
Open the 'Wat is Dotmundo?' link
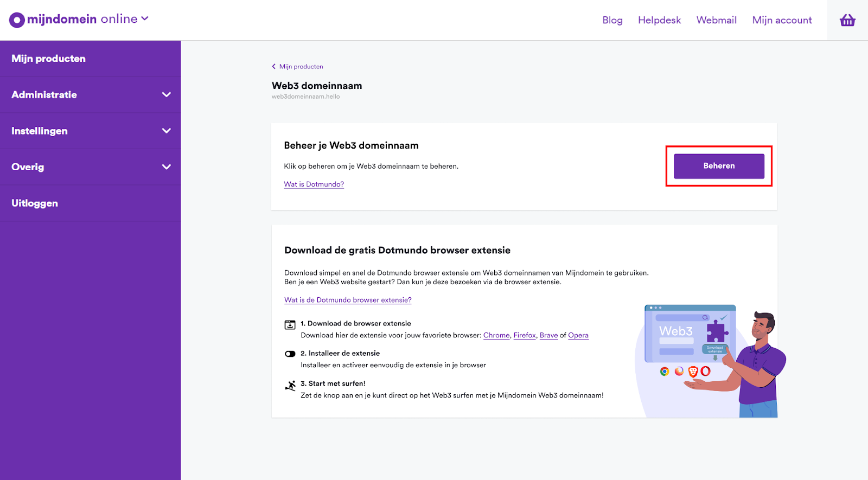(314, 184)
